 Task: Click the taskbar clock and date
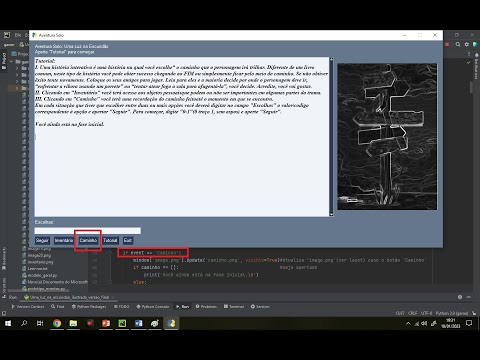[450, 323]
